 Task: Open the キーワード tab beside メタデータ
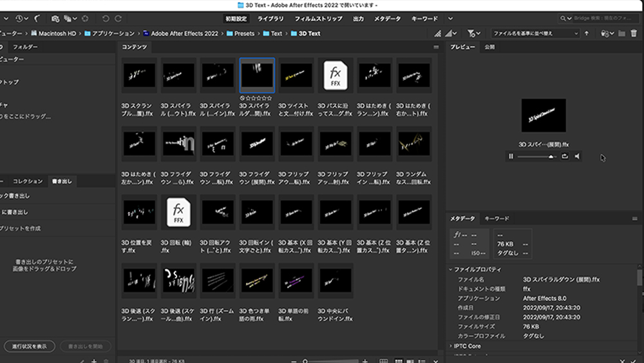coord(497,219)
